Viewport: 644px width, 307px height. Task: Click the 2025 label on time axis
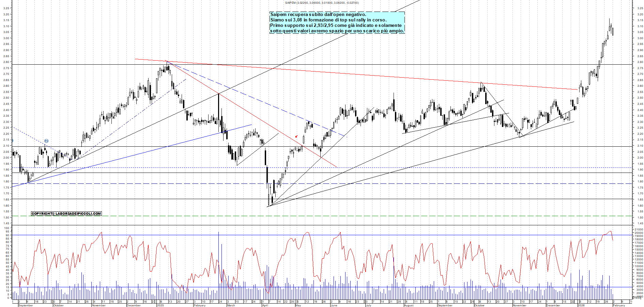click(x=160, y=305)
